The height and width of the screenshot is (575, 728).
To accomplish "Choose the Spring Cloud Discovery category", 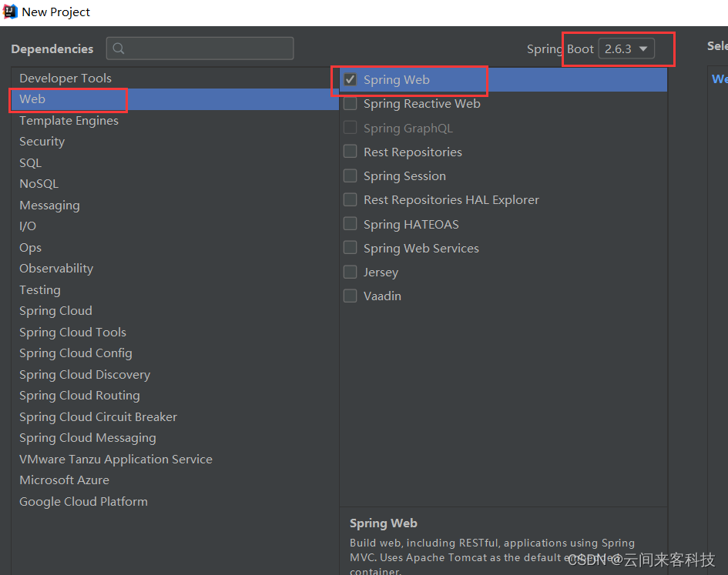I will pos(175,375).
